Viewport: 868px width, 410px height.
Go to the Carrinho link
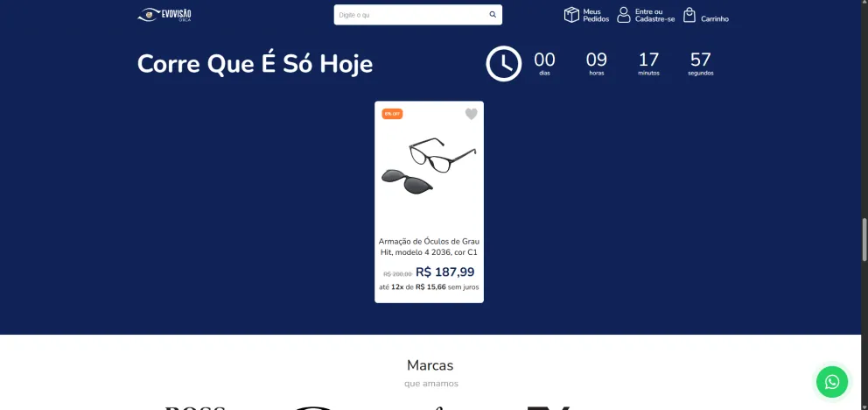point(715,19)
